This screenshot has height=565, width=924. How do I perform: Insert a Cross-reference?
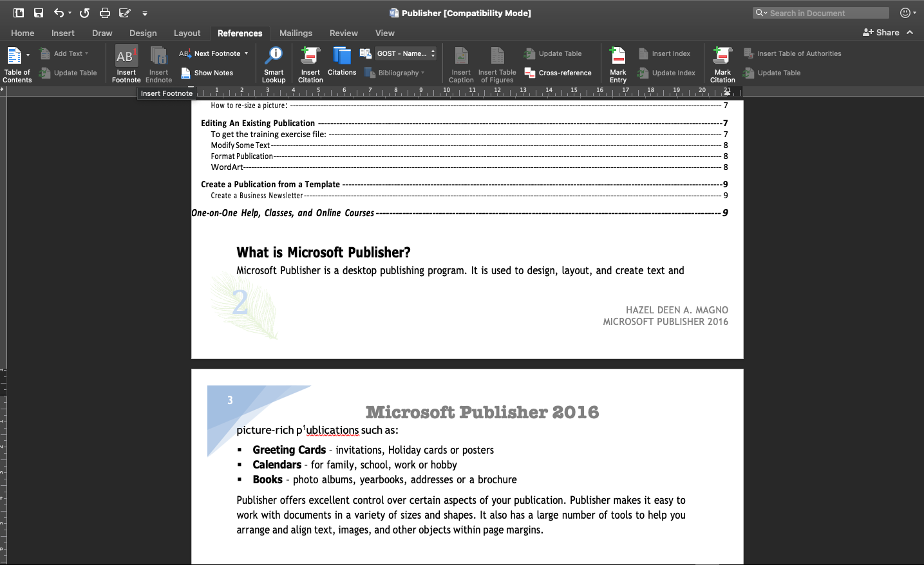pyautogui.click(x=558, y=73)
